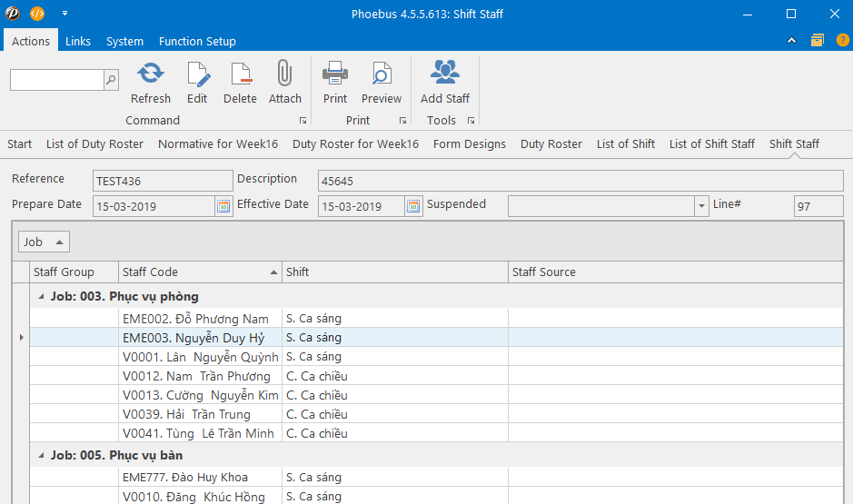
Task: Click the Job grouping sort button
Action: click(45, 242)
